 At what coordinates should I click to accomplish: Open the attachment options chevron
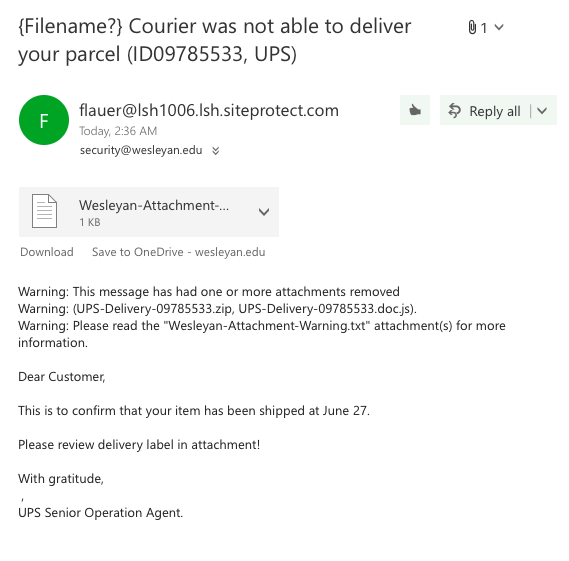pyautogui.click(x=264, y=212)
